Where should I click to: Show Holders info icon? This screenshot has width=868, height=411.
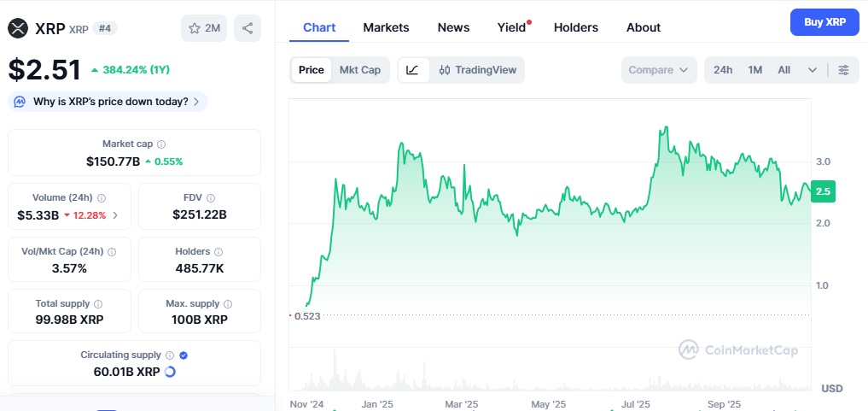(218, 251)
